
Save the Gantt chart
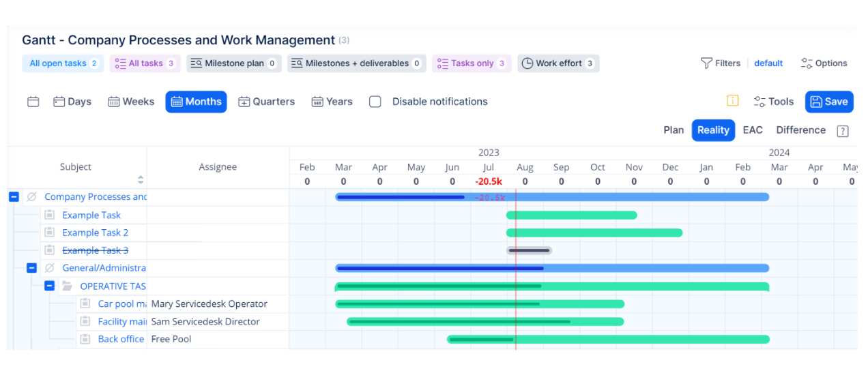tap(829, 102)
